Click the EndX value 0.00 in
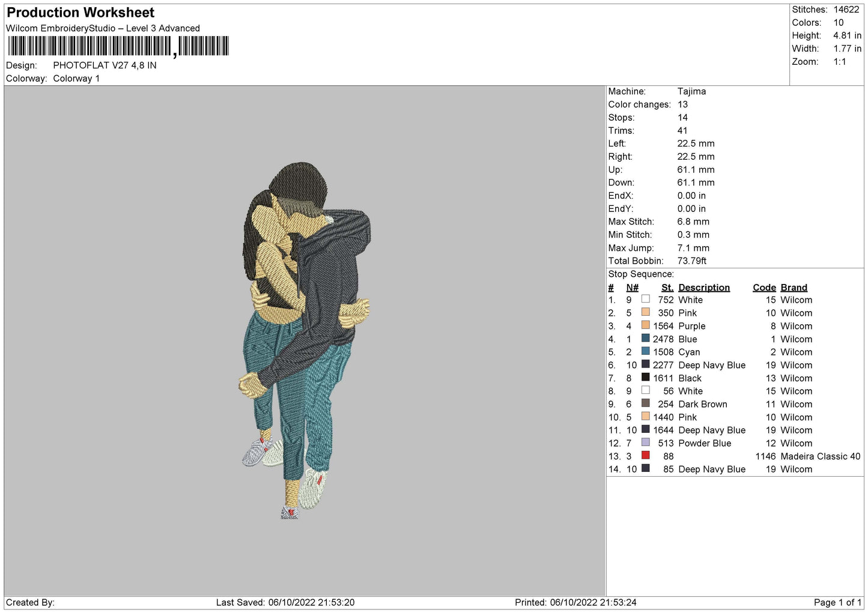Viewport: 868px width, 613px height. 691,196
